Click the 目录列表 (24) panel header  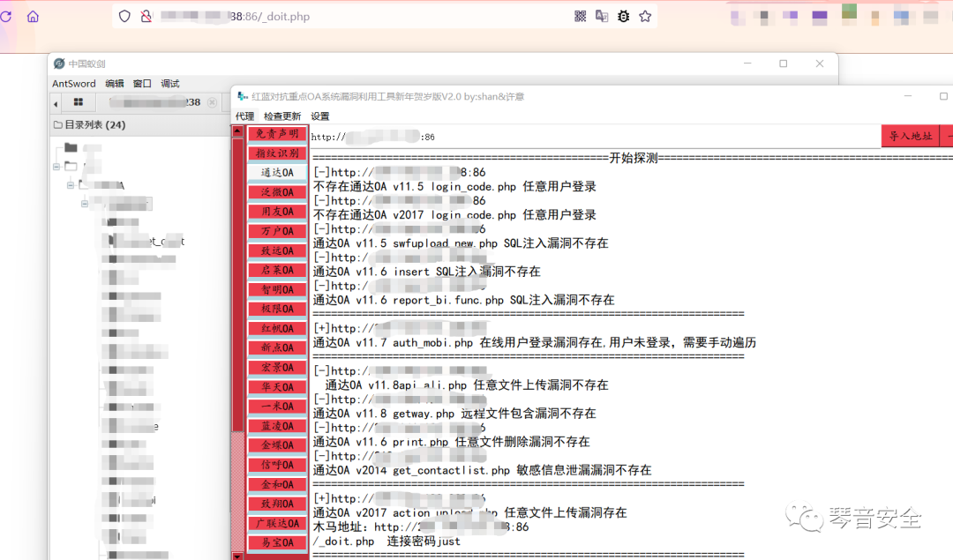click(139, 124)
